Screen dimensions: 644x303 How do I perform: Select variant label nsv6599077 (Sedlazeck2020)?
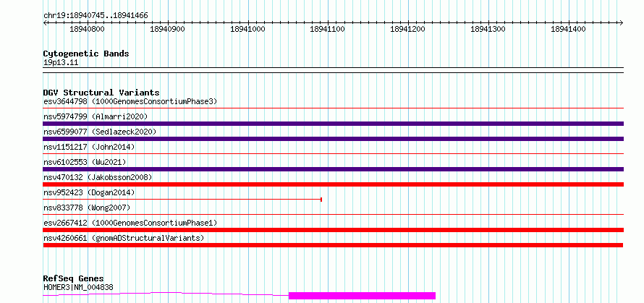[100, 132]
